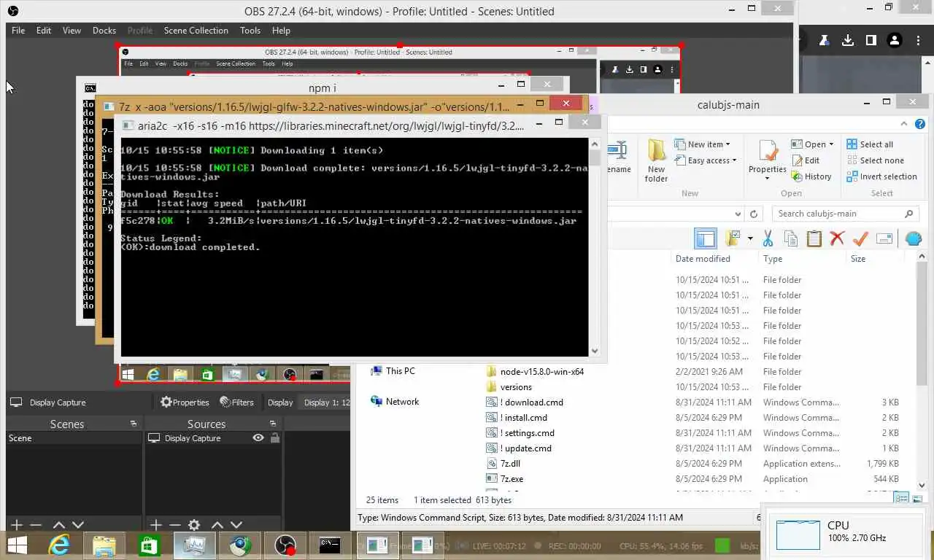
Task: Click Invert selection in ribbon
Action: tap(881, 176)
